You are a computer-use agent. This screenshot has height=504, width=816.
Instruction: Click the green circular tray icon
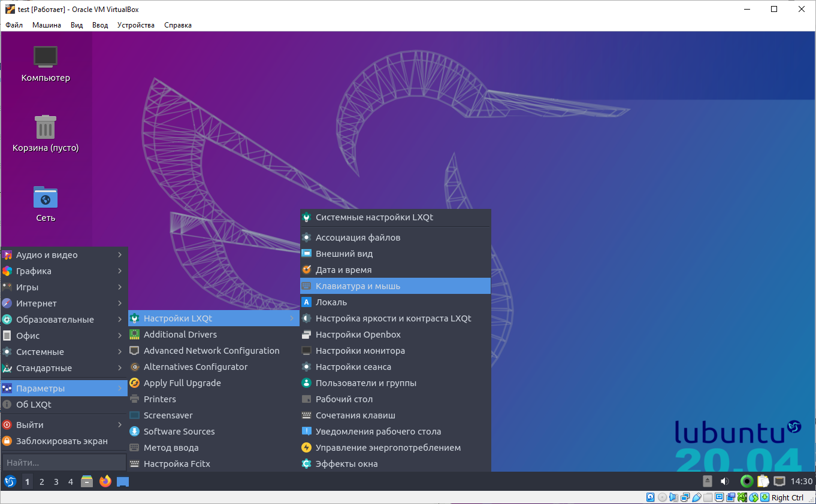(747, 481)
